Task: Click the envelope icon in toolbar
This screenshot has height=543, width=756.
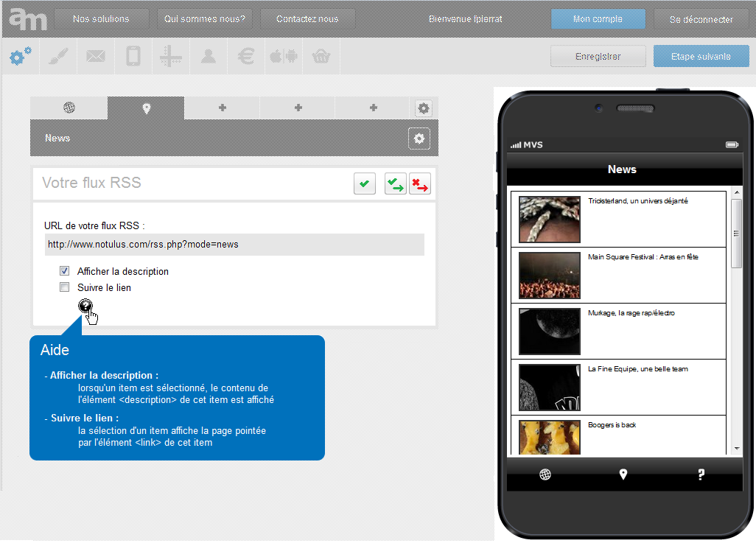Action: pyautogui.click(x=95, y=57)
